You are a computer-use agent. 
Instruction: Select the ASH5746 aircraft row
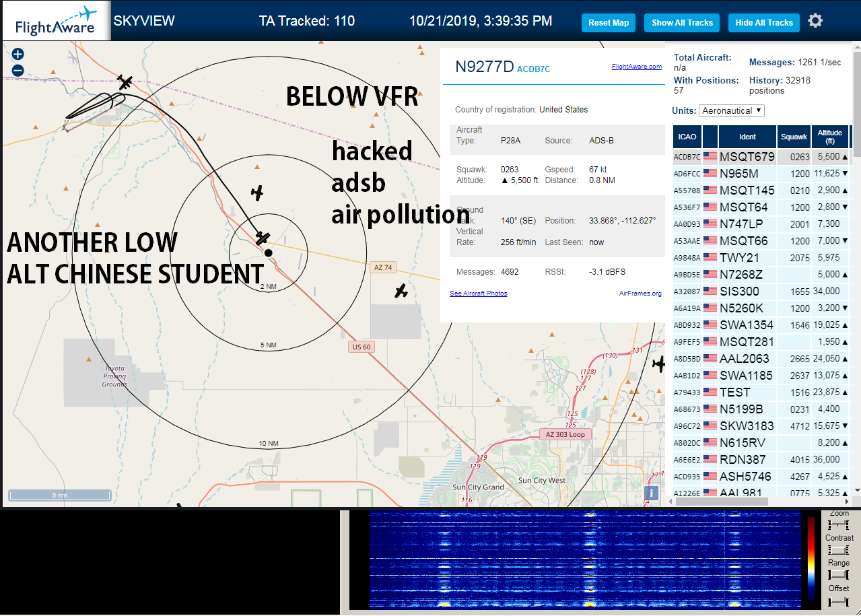[761, 476]
